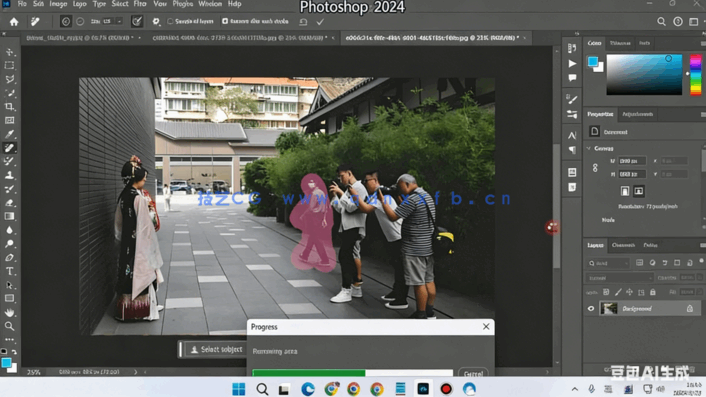The image size is (706, 397).
Task: Open the gear settings in options bar
Action: click(x=156, y=22)
